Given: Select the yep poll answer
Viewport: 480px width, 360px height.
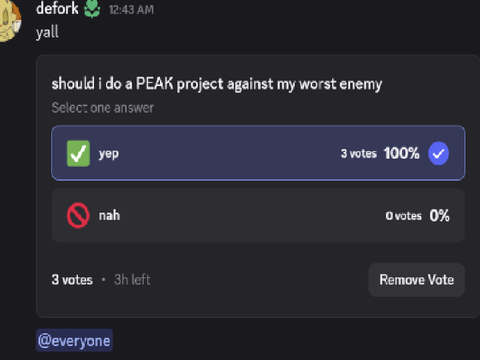Looking at the screenshot, I should pos(258,153).
